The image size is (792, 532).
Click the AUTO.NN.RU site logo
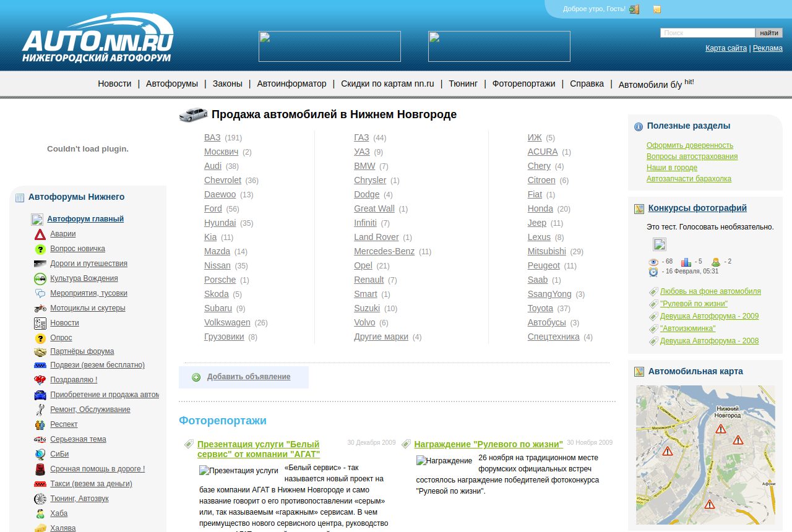[98, 38]
